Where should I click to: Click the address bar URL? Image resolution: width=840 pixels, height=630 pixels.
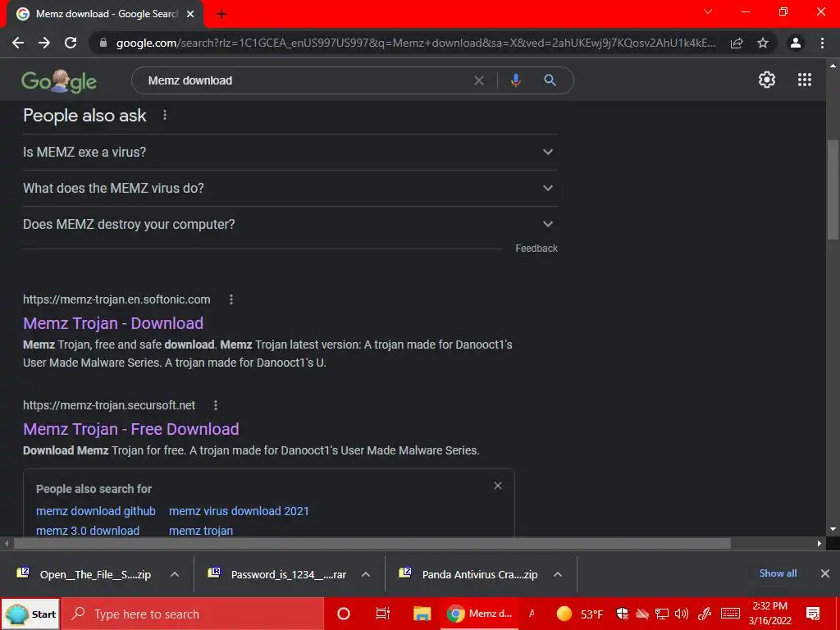[x=416, y=43]
